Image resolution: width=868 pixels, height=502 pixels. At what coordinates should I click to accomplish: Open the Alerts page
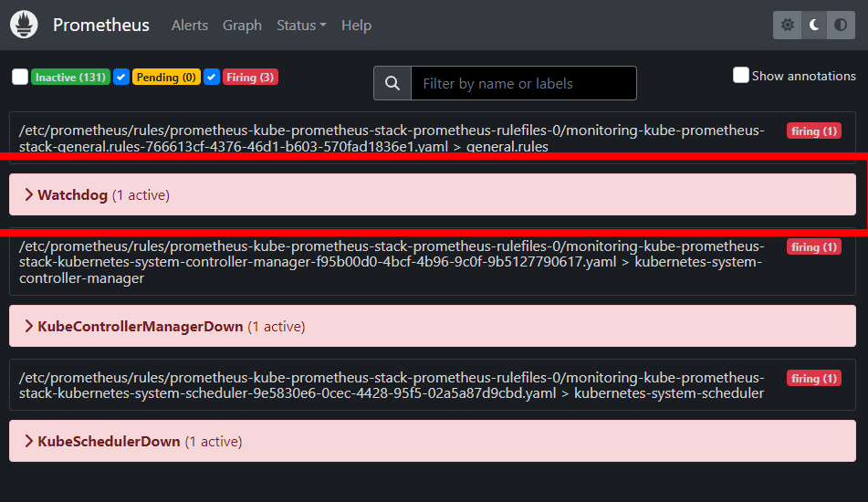190,26
